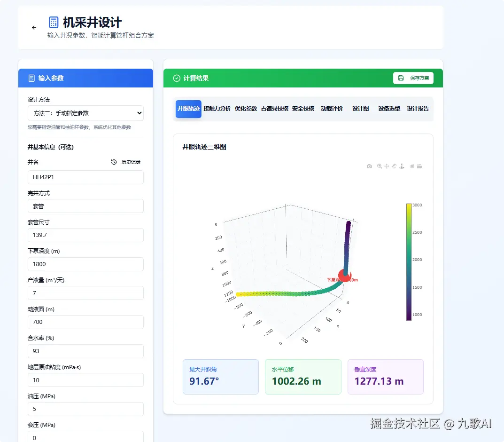Open the 古德曼校核 tab
Image resolution: width=504 pixels, height=442 pixels.
click(x=274, y=109)
